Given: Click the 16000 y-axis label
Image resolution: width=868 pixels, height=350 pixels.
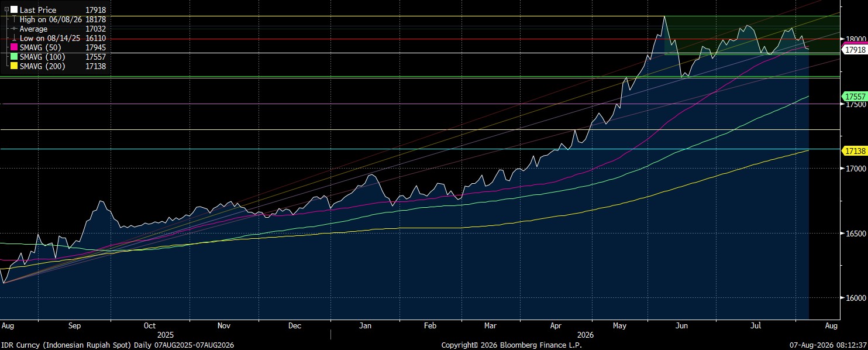Looking at the screenshot, I should tap(855, 298).
